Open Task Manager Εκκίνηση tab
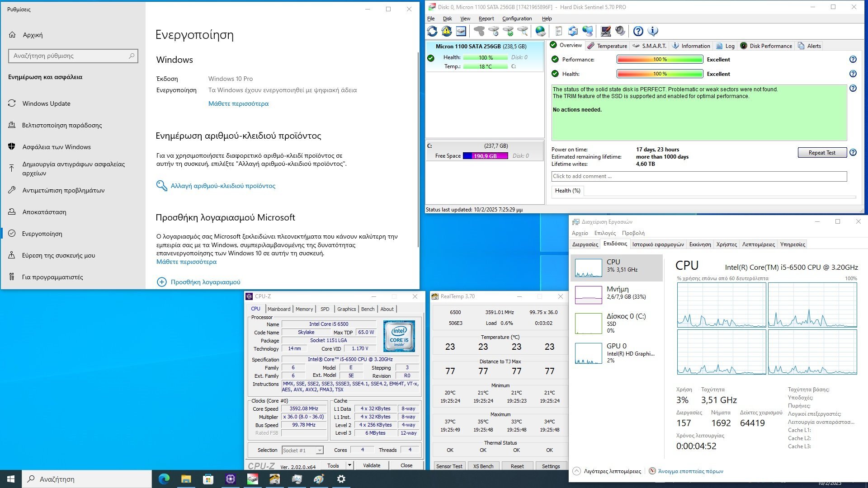The image size is (868, 488). click(700, 244)
